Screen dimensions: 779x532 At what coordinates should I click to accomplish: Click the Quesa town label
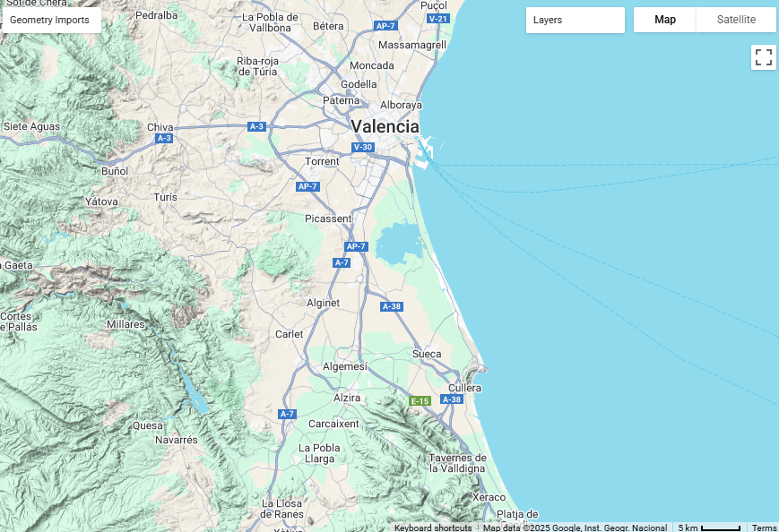click(148, 425)
